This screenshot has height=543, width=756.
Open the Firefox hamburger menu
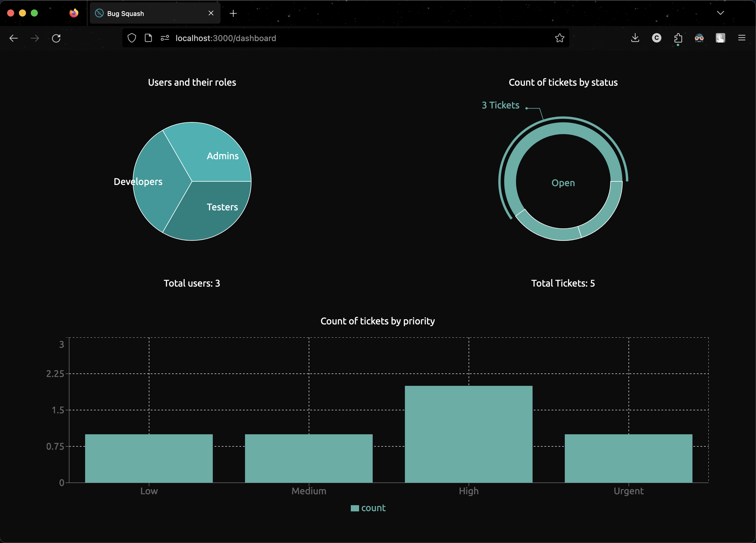(x=742, y=38)
